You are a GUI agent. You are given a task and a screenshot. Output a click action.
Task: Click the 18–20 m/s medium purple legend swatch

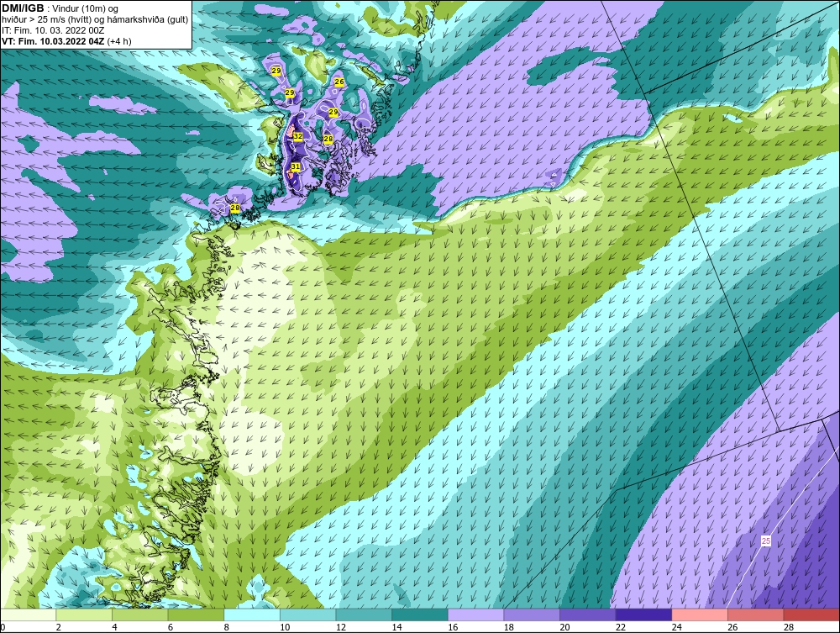[532, 615]
